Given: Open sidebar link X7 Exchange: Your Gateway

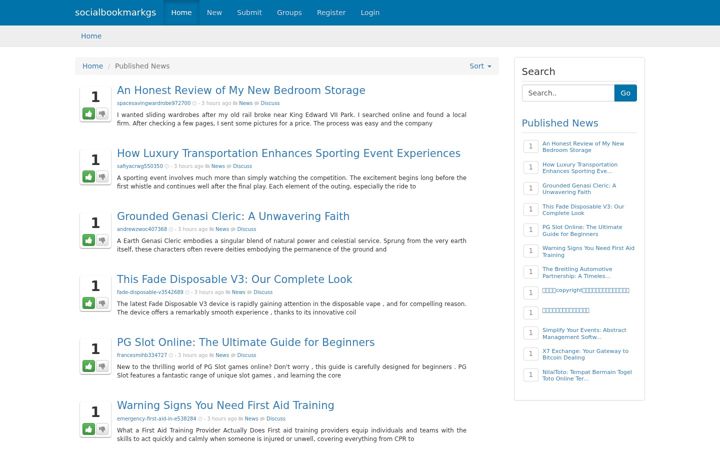Looking at the screenshot, I should tap(585, 354).
